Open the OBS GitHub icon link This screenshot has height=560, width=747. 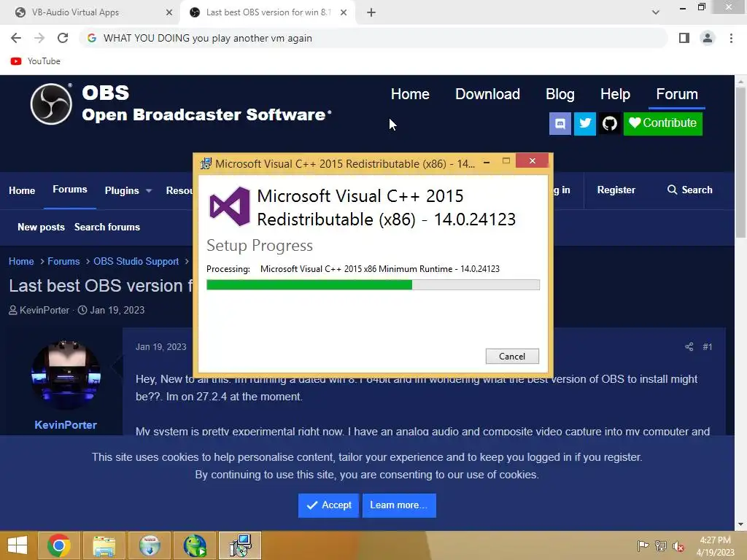pyautogui.click(x=609, y=124)
